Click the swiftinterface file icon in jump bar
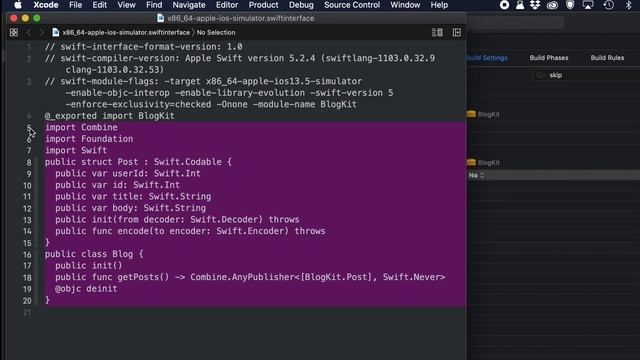The height and width of the screenshot is (360, 640). point(56,33)
